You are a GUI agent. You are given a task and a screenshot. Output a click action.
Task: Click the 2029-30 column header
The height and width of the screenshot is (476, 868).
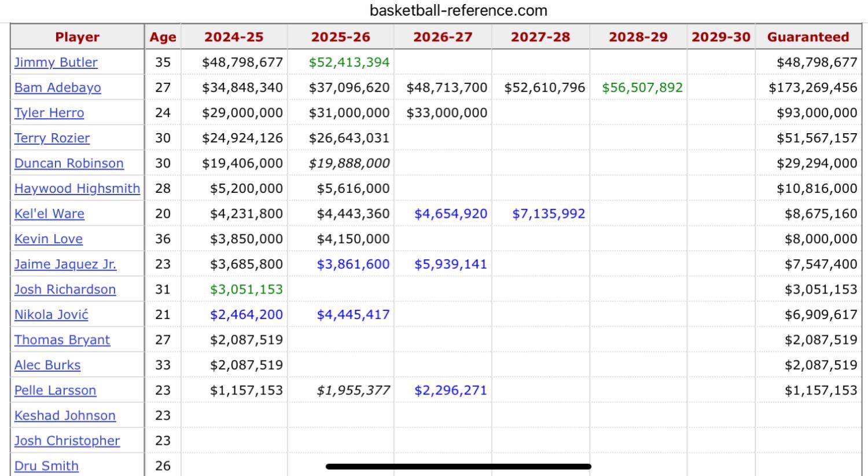coord(721,37)
